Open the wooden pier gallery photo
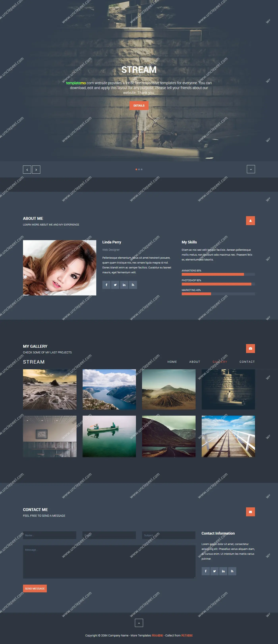This screenshot has width=278, height=644. click(x=228, y=436)
